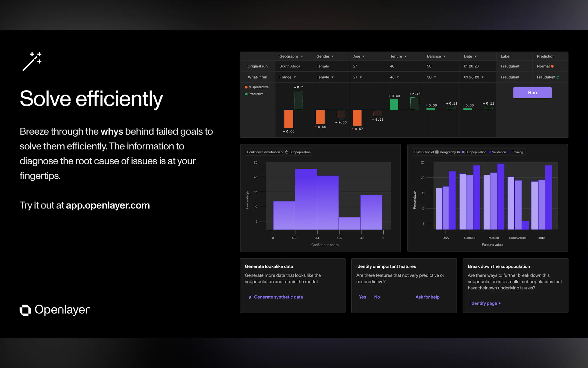The height and width of the screenshot is (368, 588).
Task: Toggle the Predictive legend item
Action: pos(254,94)
